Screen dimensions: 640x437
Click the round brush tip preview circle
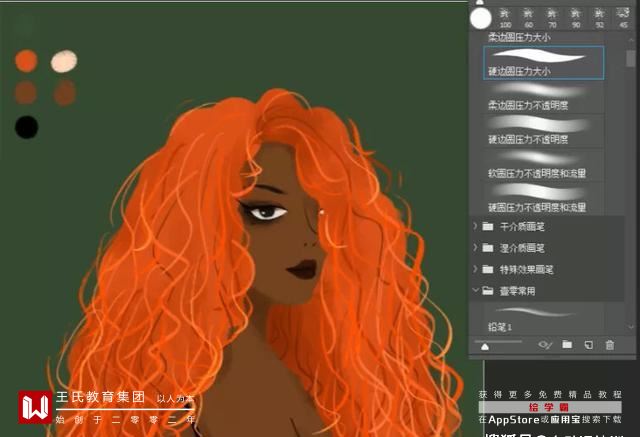480,18
